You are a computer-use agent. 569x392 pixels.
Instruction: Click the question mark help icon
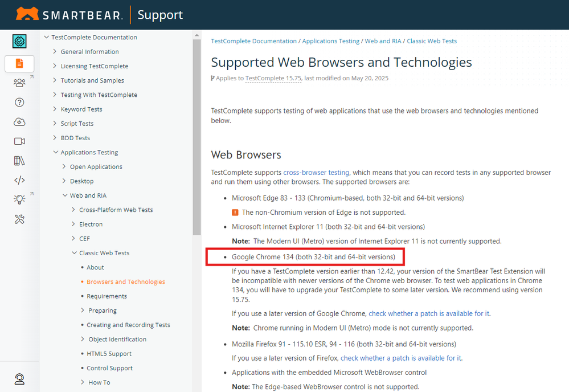click(19, 103)
